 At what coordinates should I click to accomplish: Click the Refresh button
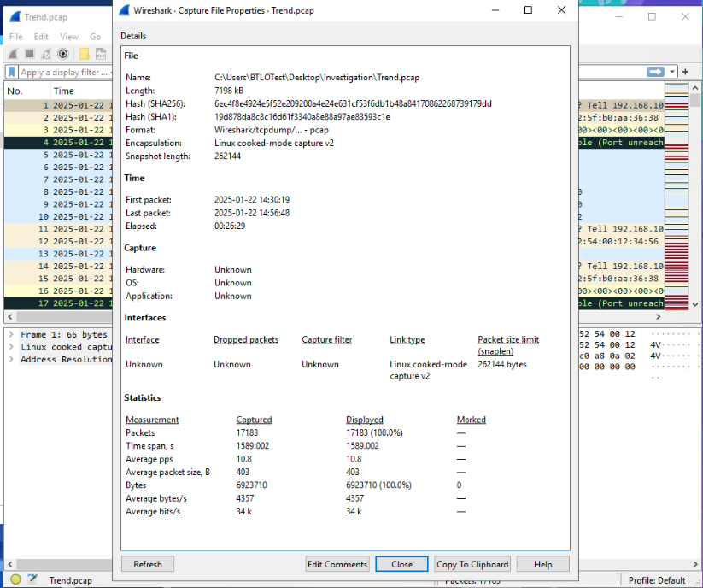click(x=148, y=564)
